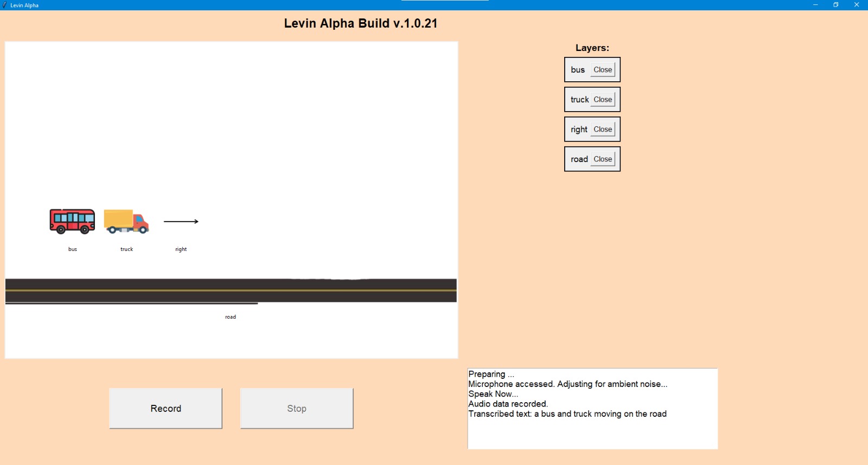
Task: Click the 'road' caption below the road
Action: tap(231, 317)
